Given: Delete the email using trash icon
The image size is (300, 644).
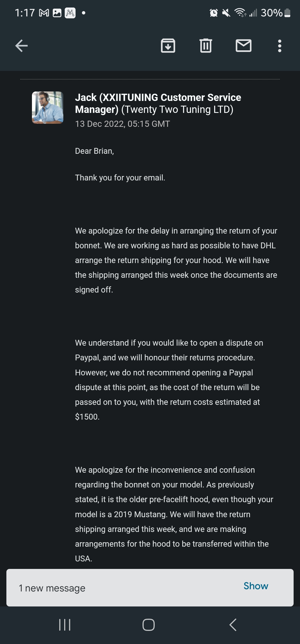Looking at the screenshot, I should click(206, 46).
